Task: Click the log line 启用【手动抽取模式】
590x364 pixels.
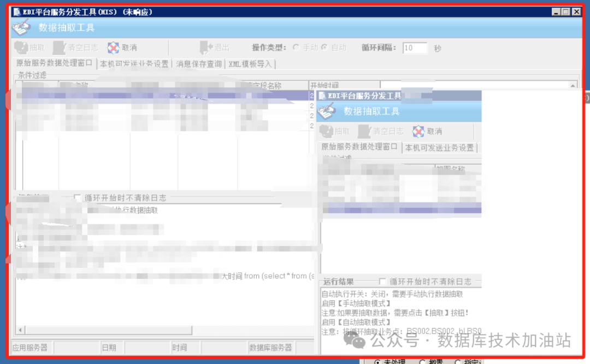Action: pyautogui.click(x=356, y=303)
